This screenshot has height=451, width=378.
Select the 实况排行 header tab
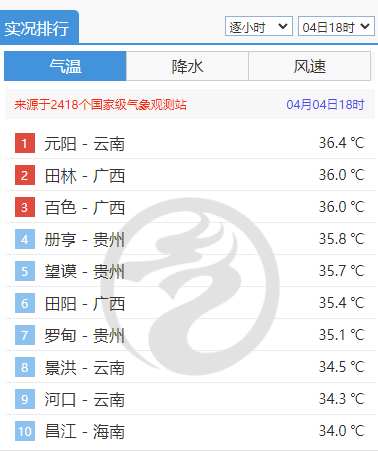pos(39,27)
